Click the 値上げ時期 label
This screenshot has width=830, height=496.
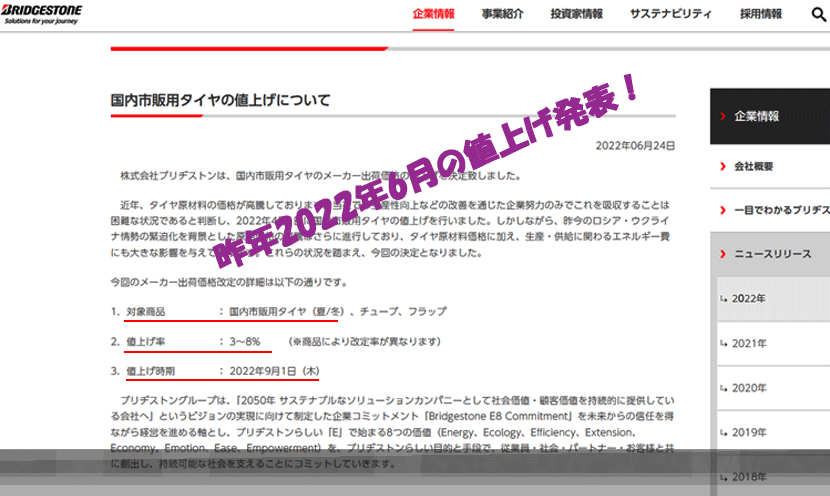click(150, 371)
